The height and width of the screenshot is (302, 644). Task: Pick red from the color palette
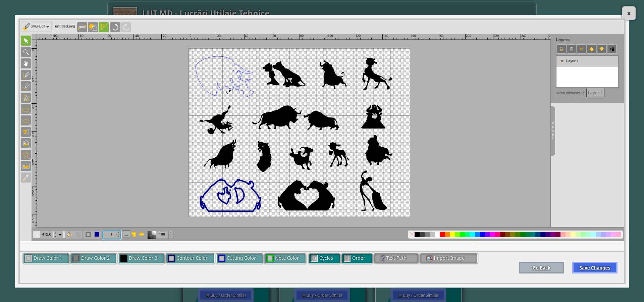point(442,234)
